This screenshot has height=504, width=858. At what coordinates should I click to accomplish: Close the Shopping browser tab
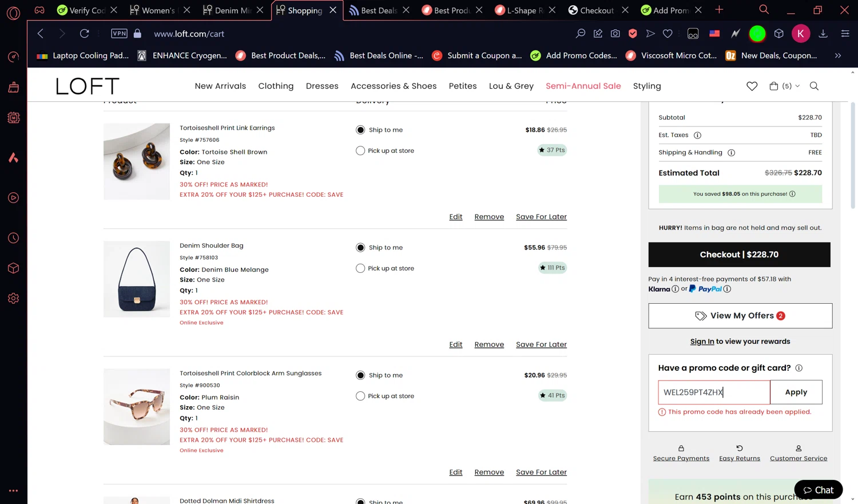coord(333,10)
